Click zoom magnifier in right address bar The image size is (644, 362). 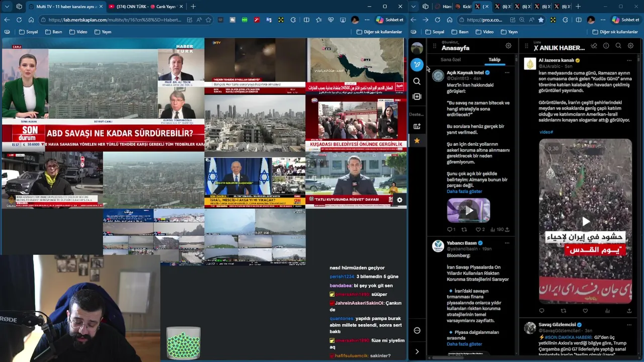522,20
